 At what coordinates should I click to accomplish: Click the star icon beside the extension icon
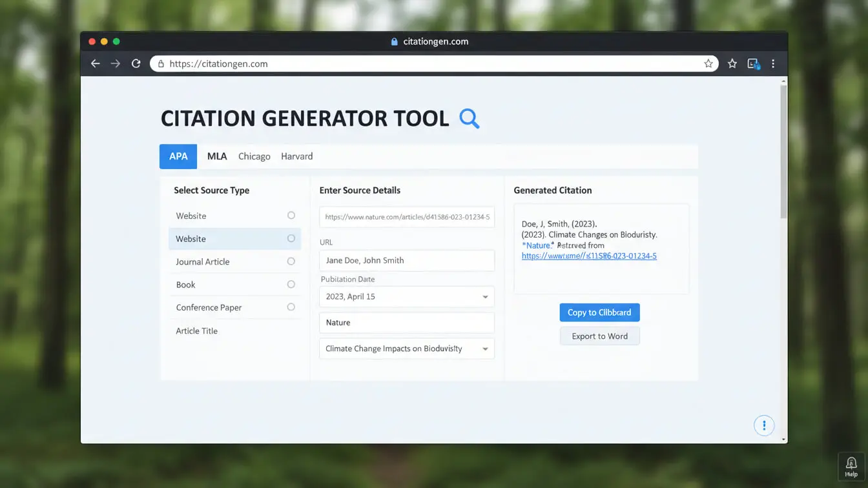tap(732, 63)
